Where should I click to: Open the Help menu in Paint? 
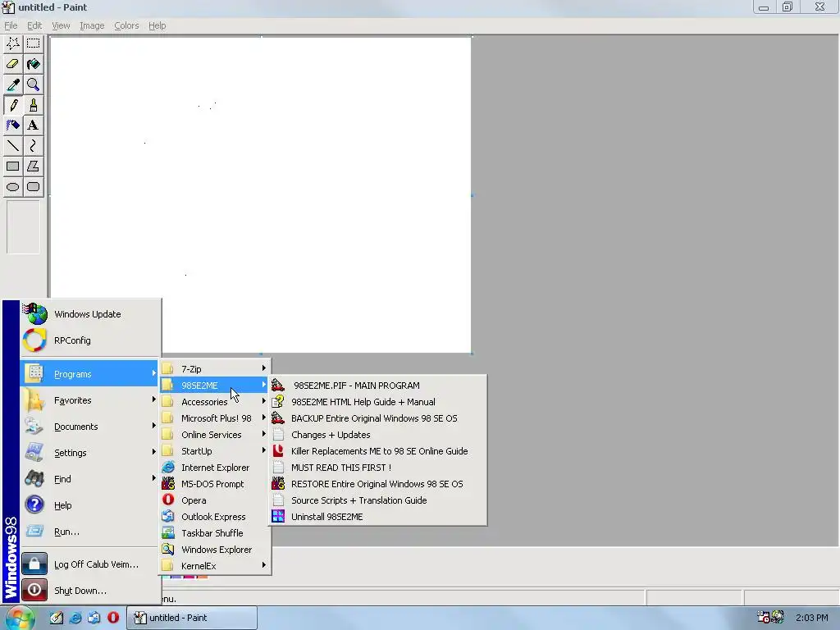point(157,25)
